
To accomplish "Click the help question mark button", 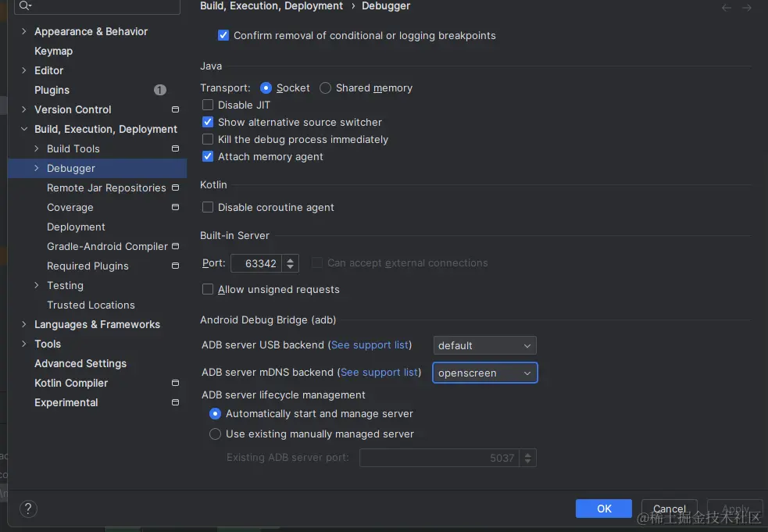I will pos(28,509).
